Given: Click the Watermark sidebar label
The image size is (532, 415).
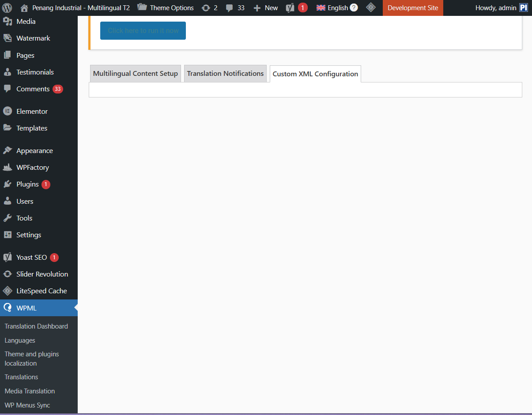Looking at the screenshot, I should 33,38.
